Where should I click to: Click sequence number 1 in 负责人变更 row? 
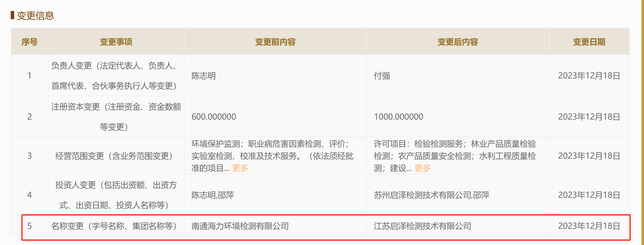click(x=30, y=76)
